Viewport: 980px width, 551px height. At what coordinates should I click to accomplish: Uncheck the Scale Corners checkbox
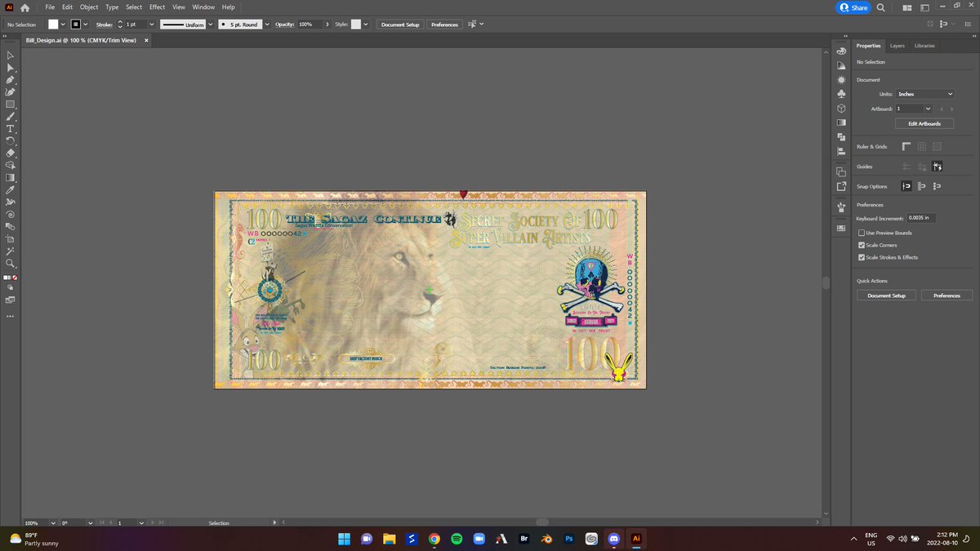(x=862, y=245)
